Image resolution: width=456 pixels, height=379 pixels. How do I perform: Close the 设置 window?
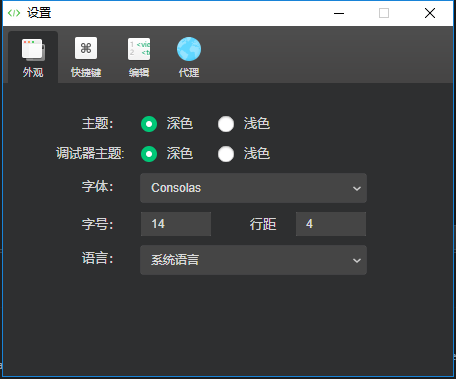(430, 13)
